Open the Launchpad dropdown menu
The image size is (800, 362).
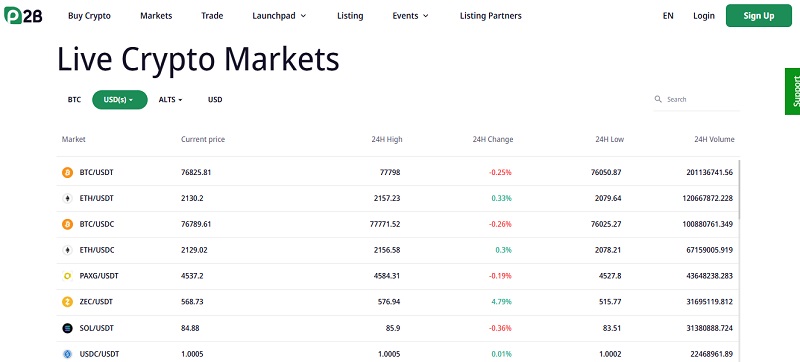[279, 16]
